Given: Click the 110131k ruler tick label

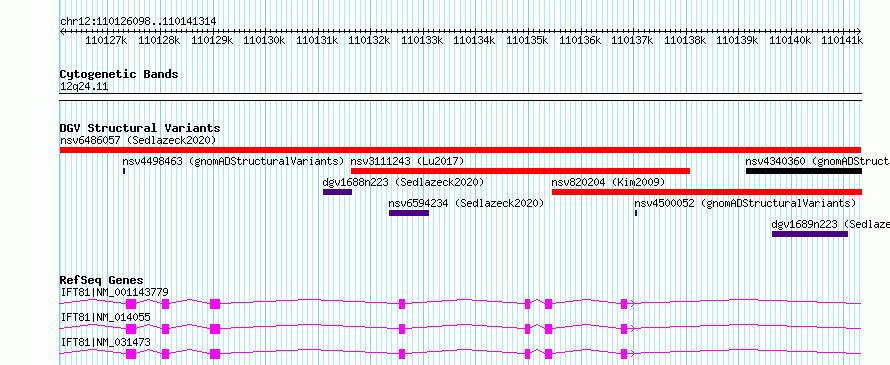Looking at the screenshot, I should click(317, 41).
